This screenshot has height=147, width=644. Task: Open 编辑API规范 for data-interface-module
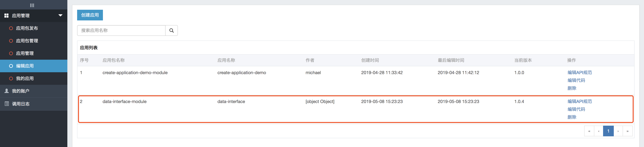[x=579, y=101]
